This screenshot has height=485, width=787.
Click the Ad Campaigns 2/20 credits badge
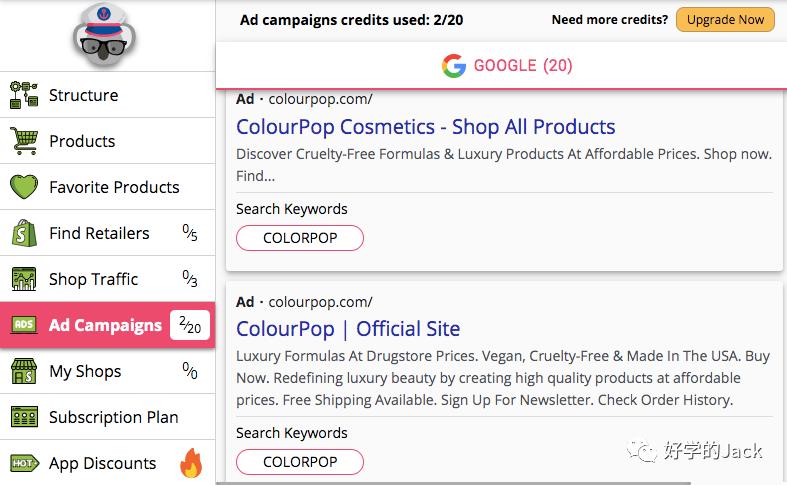pos(190,325)
